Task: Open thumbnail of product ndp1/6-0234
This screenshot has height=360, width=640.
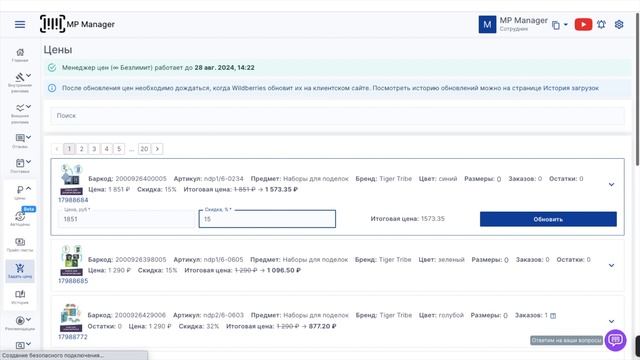Action: pyautogui.click(x=71, y=180)
